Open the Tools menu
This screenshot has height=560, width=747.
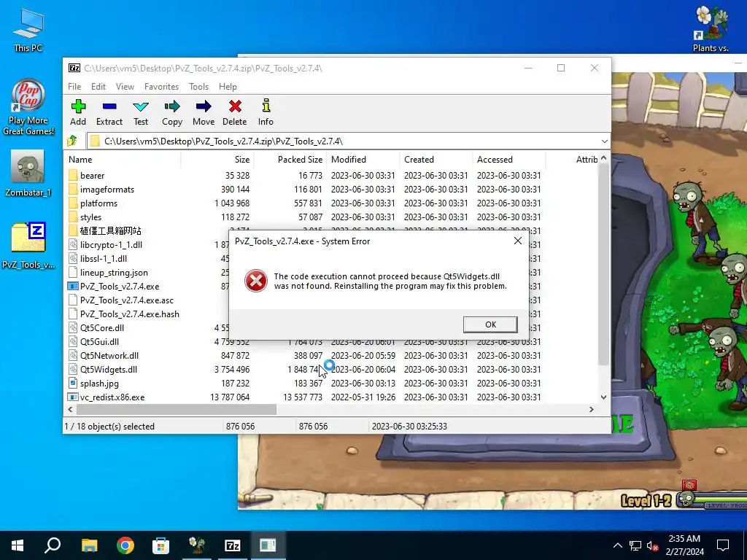click(x=198, y=87)
